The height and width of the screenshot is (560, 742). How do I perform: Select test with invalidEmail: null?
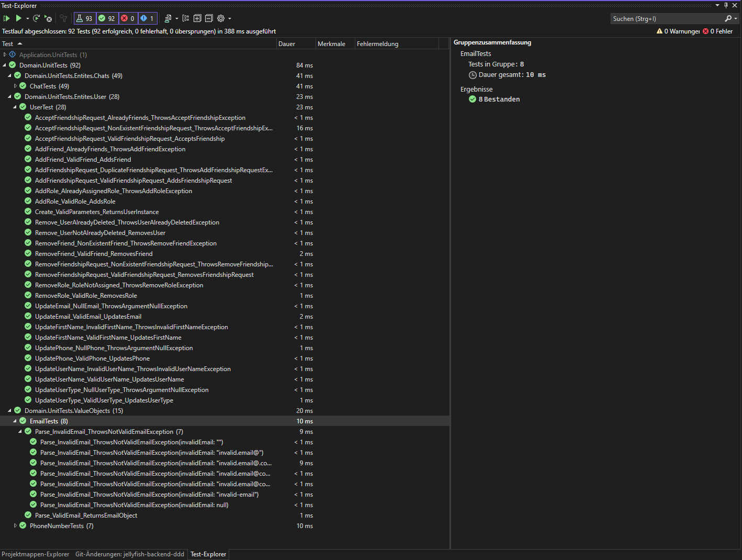(134, 505)
